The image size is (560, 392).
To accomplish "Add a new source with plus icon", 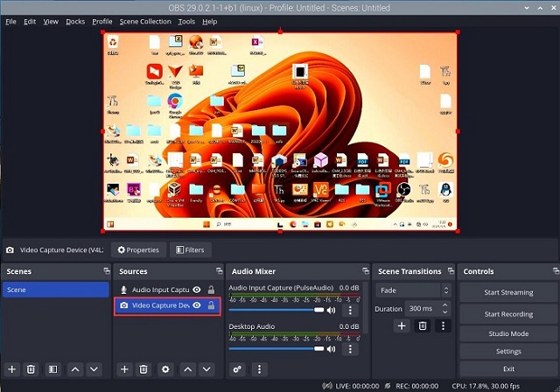I will [124, 369].
